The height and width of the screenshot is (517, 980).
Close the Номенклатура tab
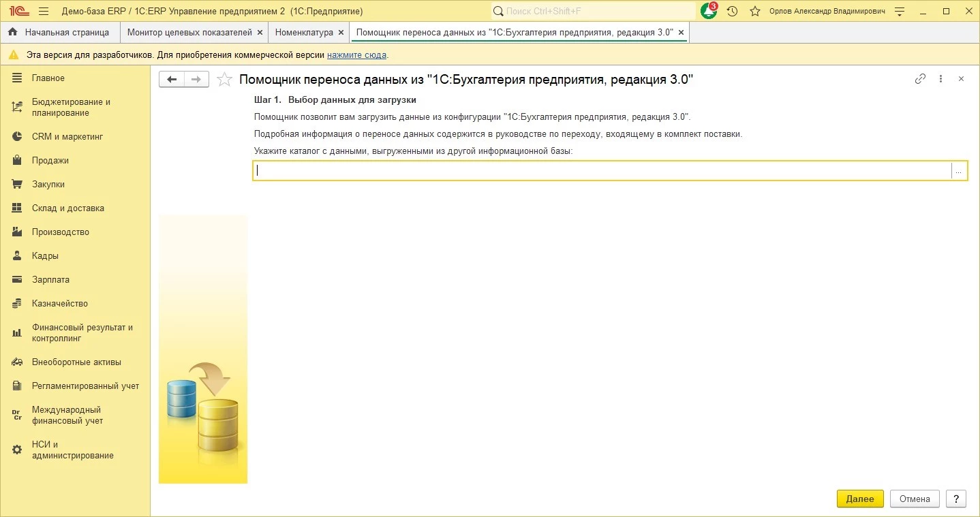341,33
